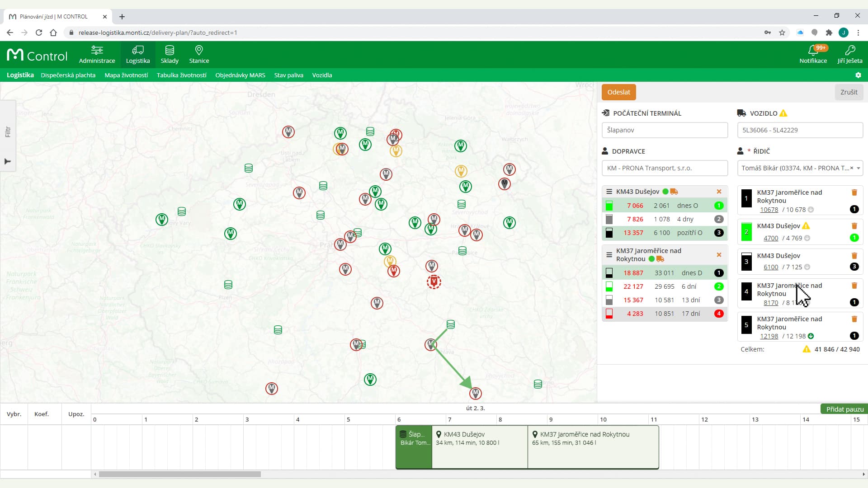Click the VOZIDLO 5L36066 - 5L42229 field
Image resolution: width=868 pixels, height=488 pixels.
click(x=800, y=130)
